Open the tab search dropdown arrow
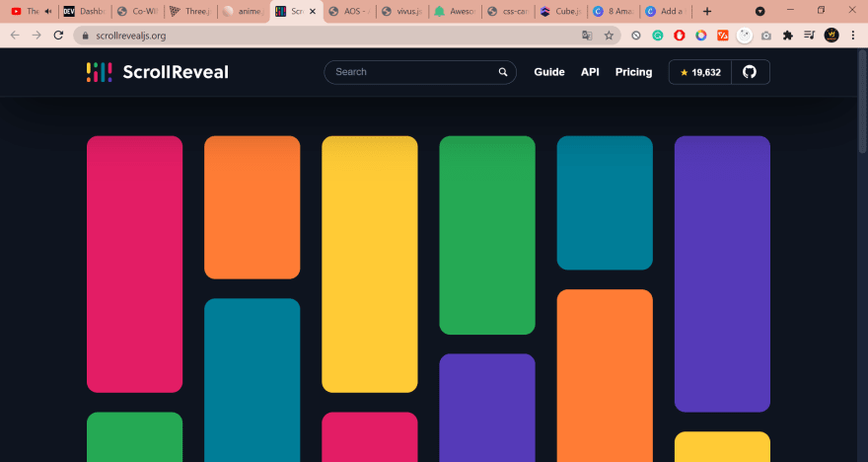 [760, 11]
